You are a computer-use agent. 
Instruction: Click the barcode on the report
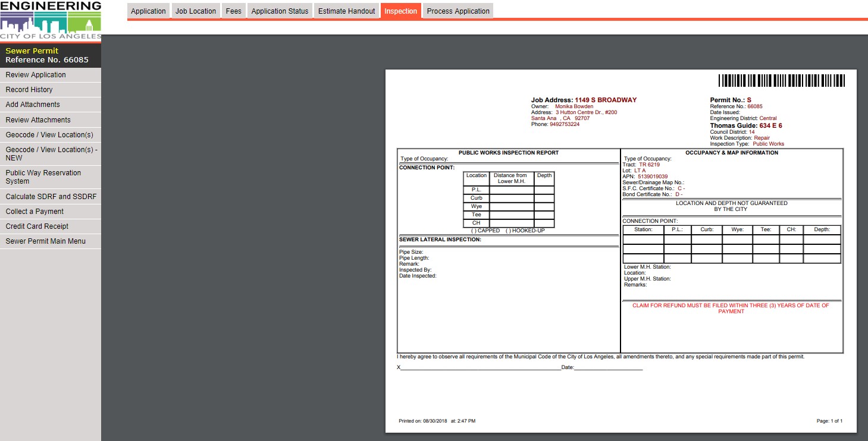pos(781,81)
